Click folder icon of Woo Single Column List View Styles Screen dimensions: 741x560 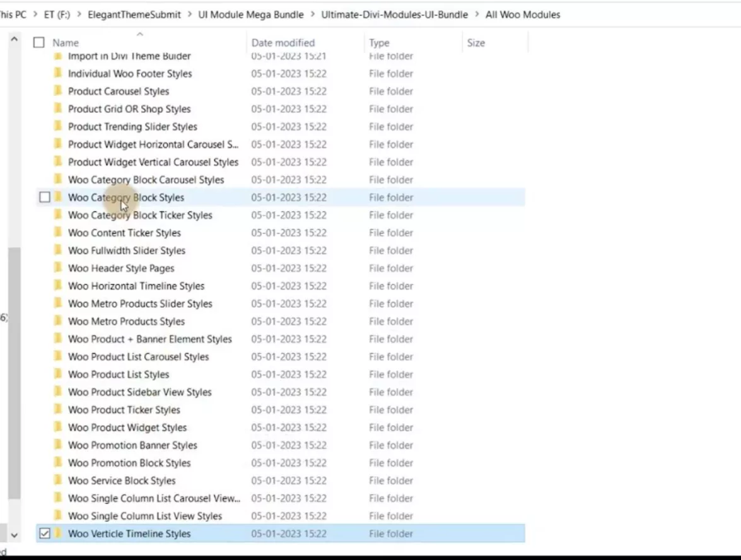pyautogui.click(x=58, y=516)
